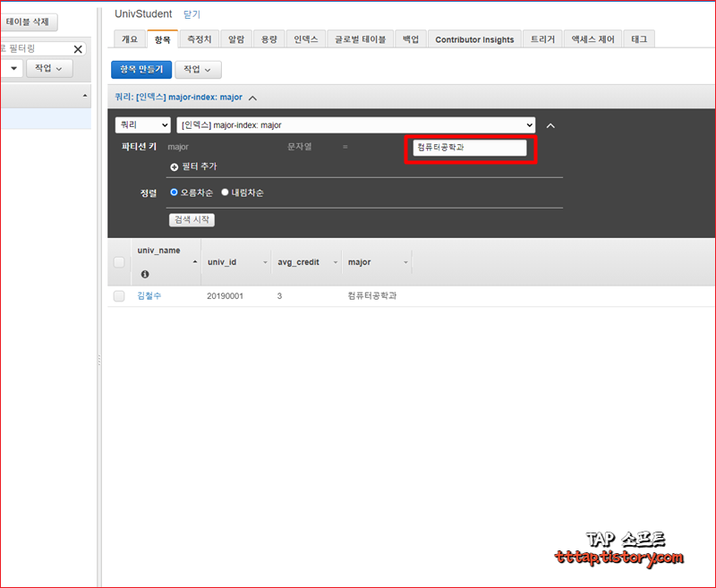716x588 pixels.
Task: Collapse query panel with chevron beside index dropdown
Action: [550, 125]
